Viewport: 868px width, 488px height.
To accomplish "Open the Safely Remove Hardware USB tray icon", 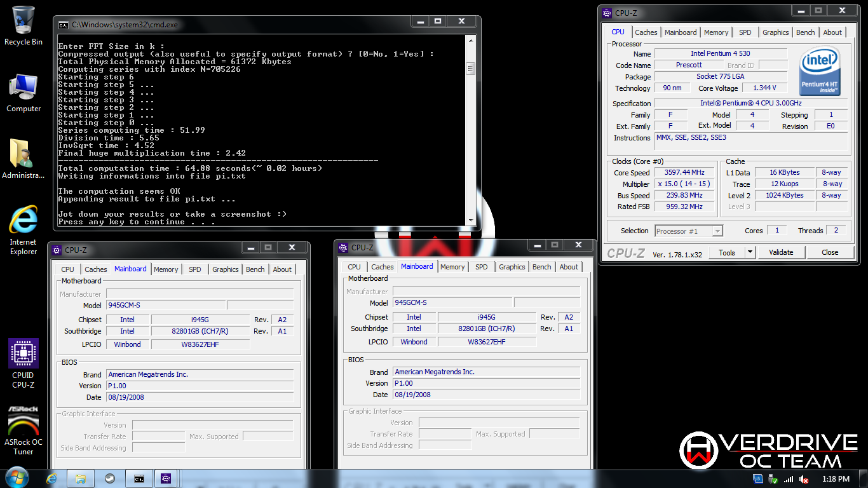I will tap(773, 479).
